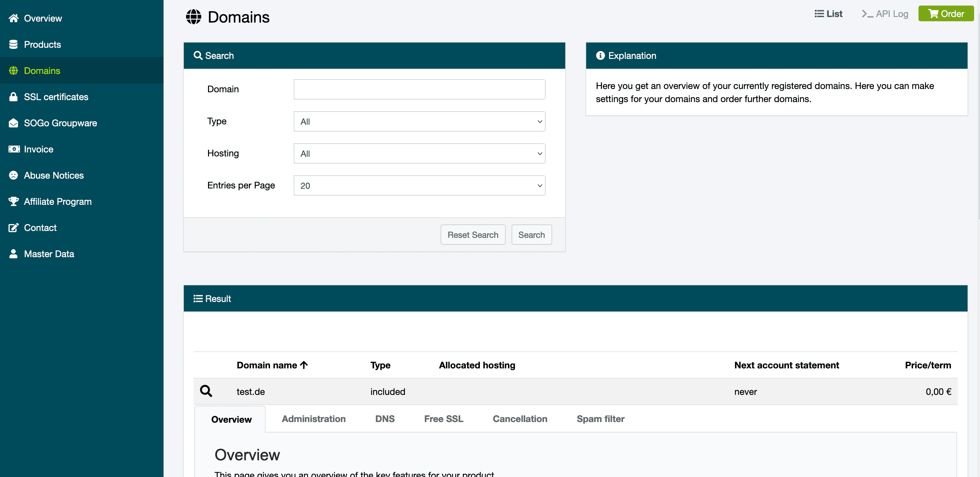Open Affiliate Program via the trophy icon
Screen dimensions: 980x477
[14, 201]
